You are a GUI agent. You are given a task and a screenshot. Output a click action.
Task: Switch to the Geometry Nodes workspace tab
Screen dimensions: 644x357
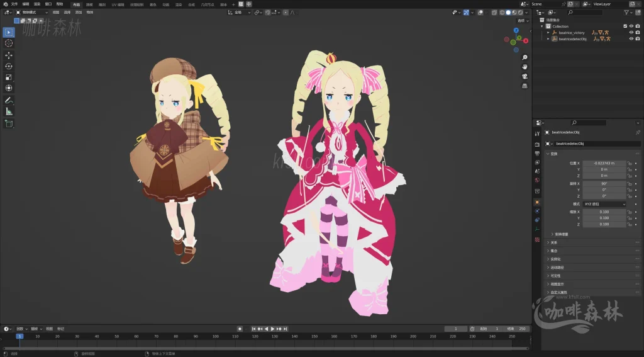[x=208, y=4]
